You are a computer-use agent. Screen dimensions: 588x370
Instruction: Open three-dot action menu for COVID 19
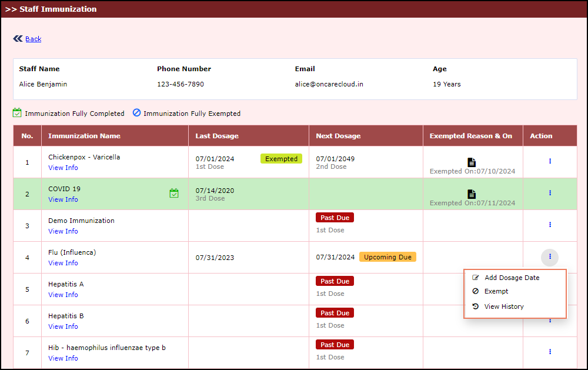(x=550, y=192)
